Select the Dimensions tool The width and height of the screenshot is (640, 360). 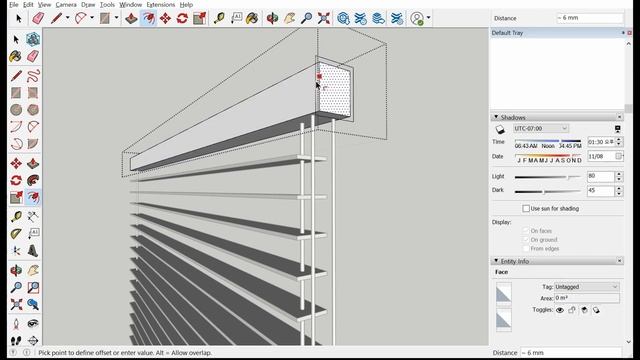(x=33, y=216)
